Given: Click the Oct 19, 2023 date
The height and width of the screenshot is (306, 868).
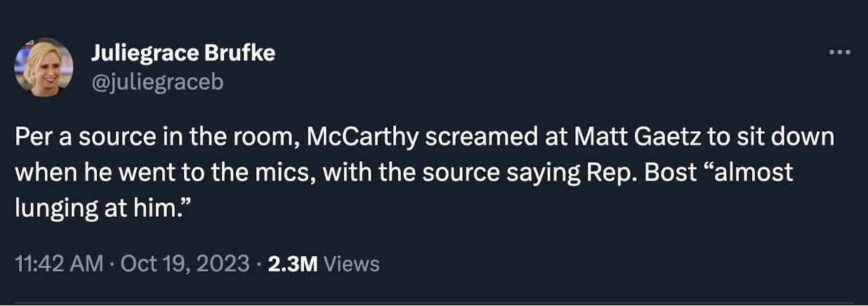Looking at the screenshot, I should [185, 264].
